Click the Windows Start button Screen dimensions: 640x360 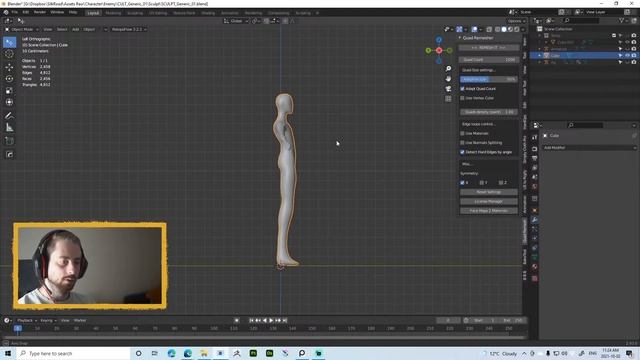(7, 353)
